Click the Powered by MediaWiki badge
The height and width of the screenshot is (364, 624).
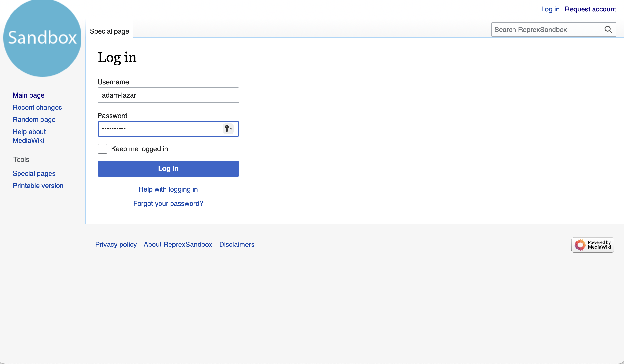tap(592, 245)
